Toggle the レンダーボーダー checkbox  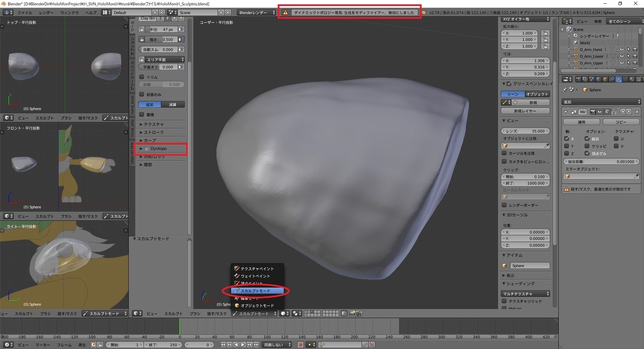pyautogui.click(x=504, y=205)
